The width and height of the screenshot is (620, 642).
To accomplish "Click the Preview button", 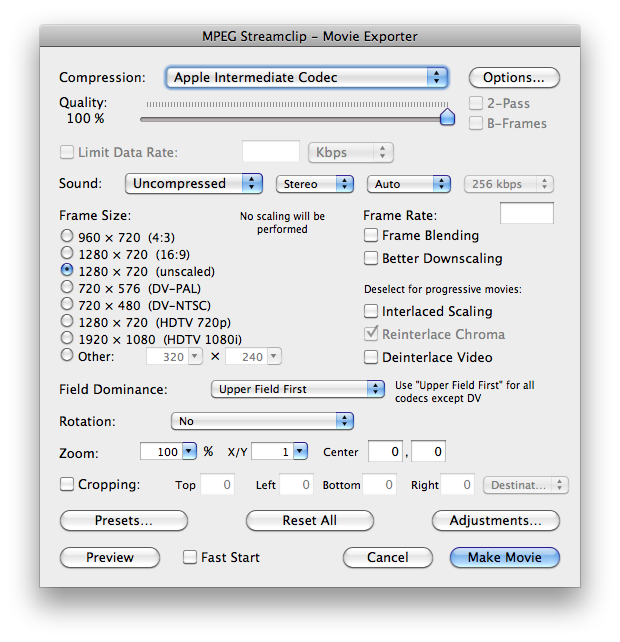I will [x=110, y=557].
